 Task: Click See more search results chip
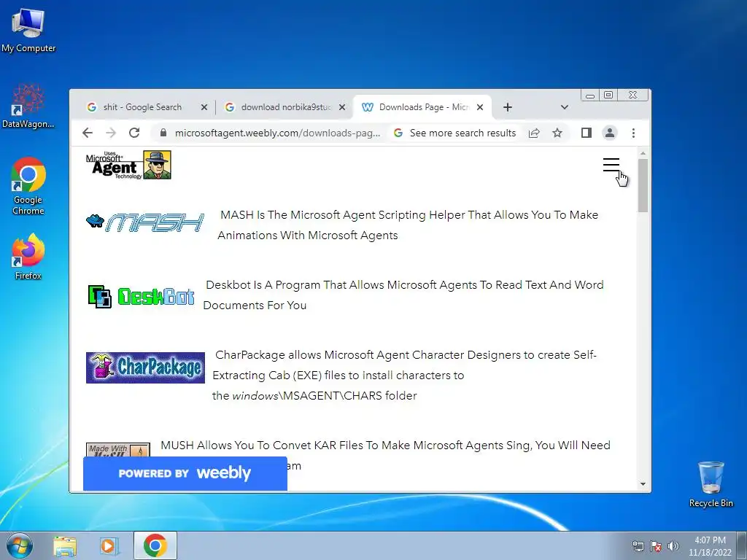(455, 133)
